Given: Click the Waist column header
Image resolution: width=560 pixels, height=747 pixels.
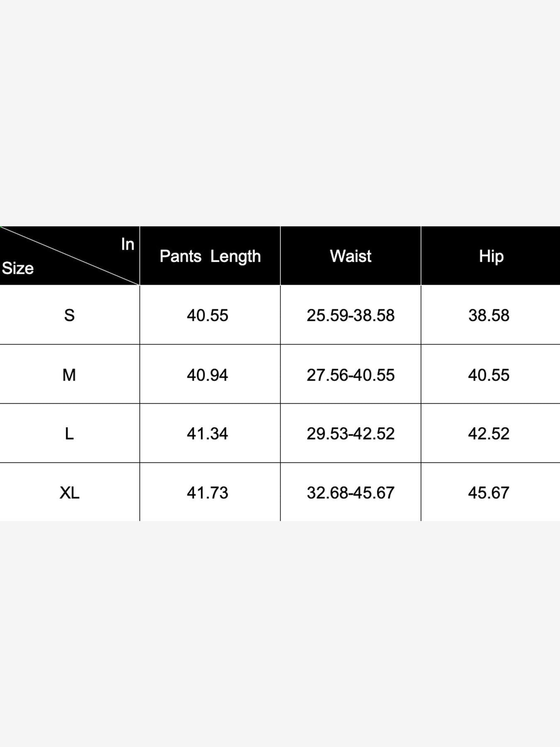Looking at the screenshot, I should pyautogui.click(x=351, y=256).
